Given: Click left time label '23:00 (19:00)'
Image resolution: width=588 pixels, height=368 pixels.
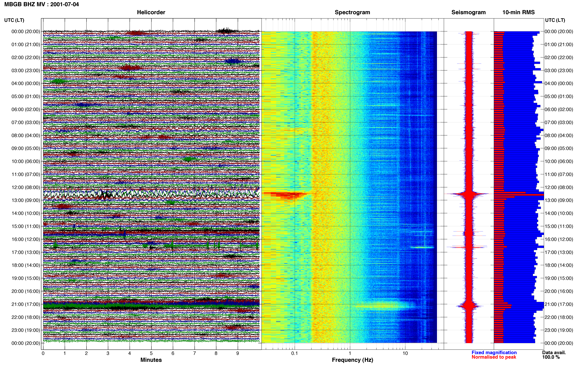Looking at the screenshot, I should [26, 330].
